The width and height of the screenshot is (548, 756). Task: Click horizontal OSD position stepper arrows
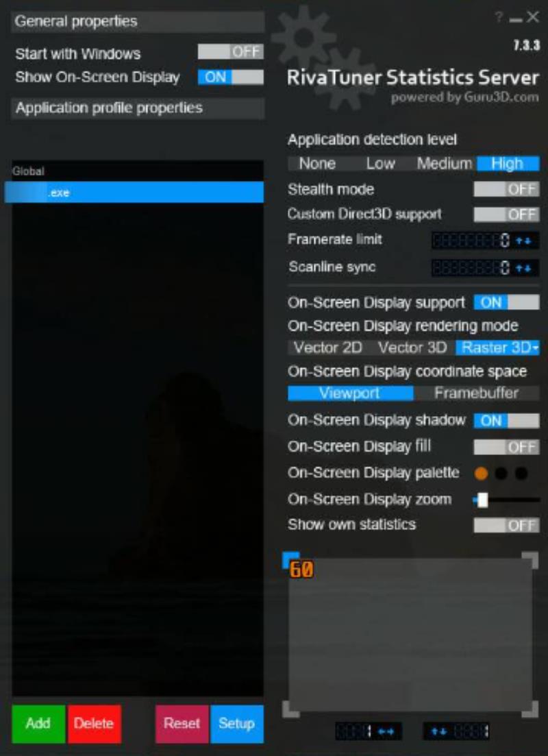[386, 731]
